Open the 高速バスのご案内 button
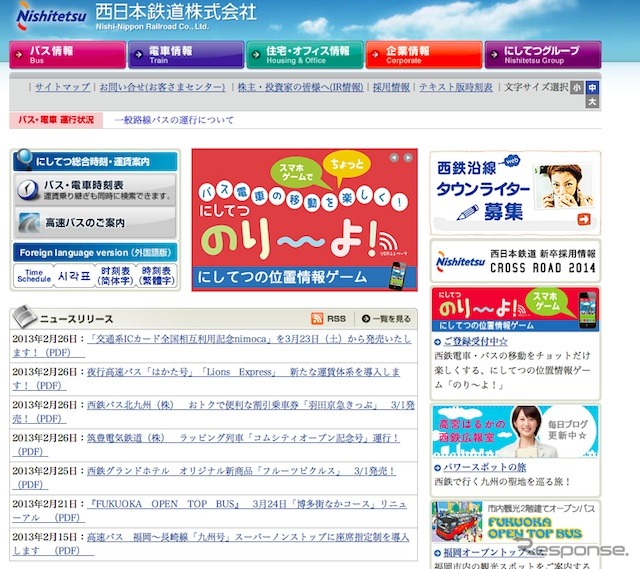The height and width of the screenshot is (569, 640). click(x=95, y=222)
